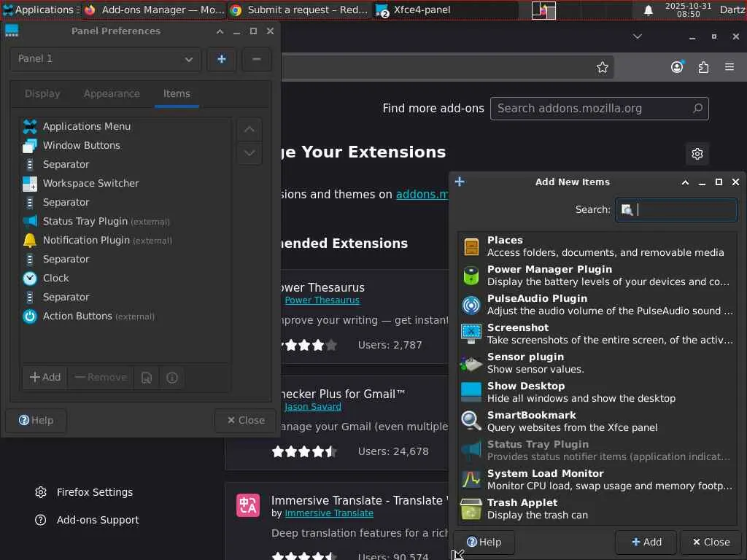Select System Load Monitor icon
The height and width of the screenshot is (560, 747).
point(471,480)
